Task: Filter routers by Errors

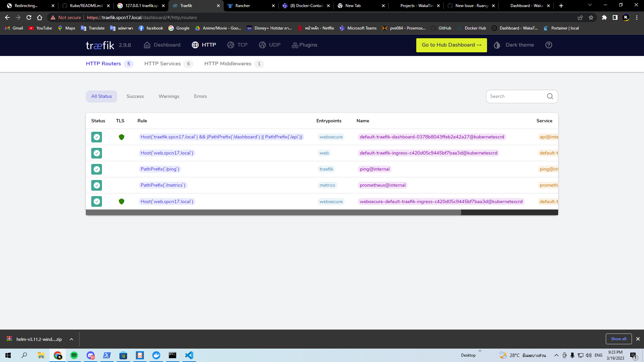Action: click(x=200, y=97)
